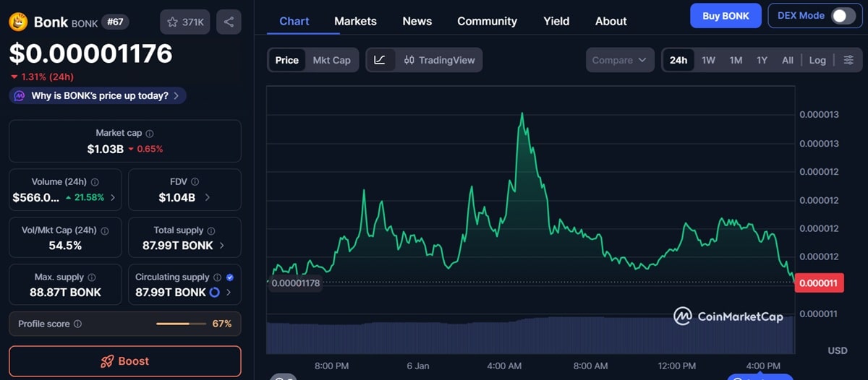This screenshot has width=868, height=380.
Task: Open the About tab
Action: coord(610,21)
